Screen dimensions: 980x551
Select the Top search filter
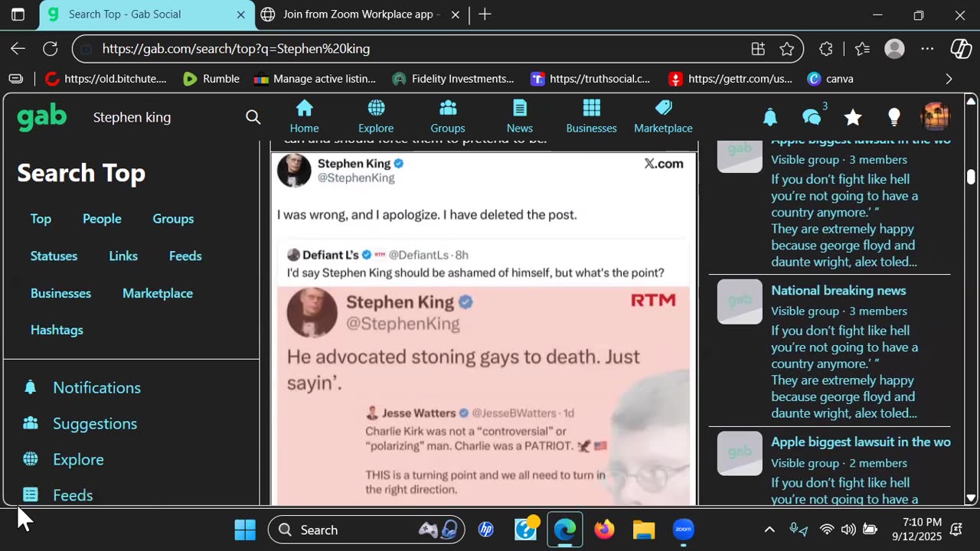41,219
